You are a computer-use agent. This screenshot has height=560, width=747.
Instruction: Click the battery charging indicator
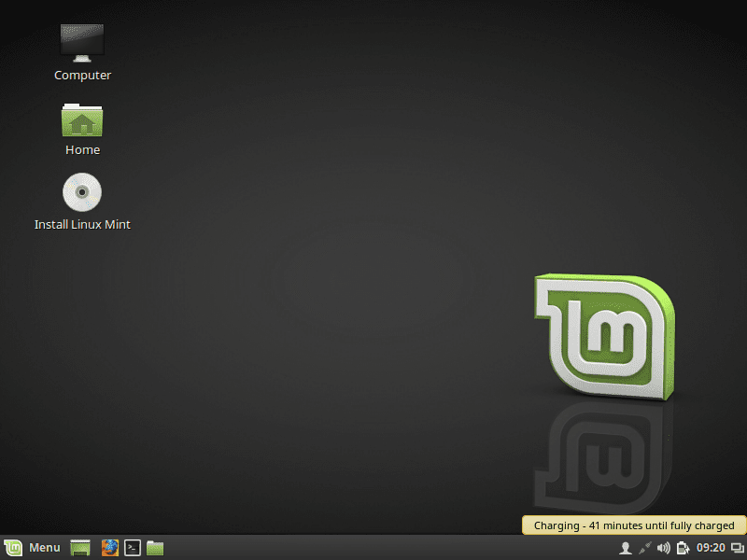pyautogui.click(x=683, y=548)
